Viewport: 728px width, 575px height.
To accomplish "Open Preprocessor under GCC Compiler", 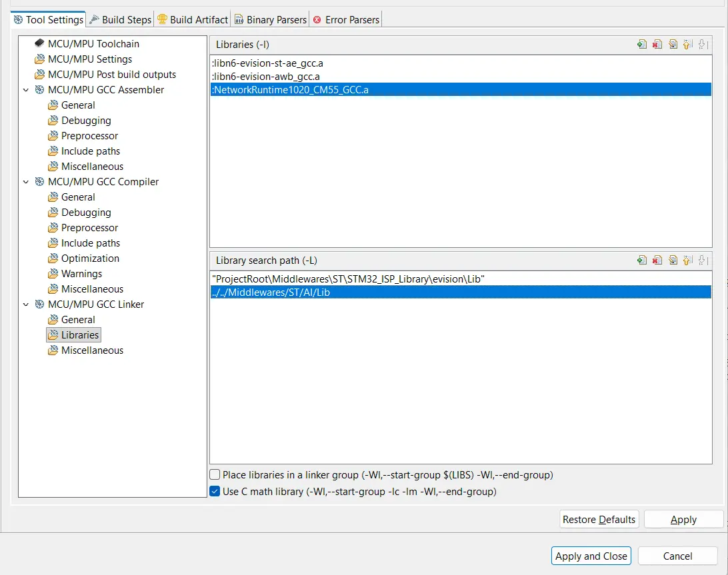I will [x=89, y=227].
